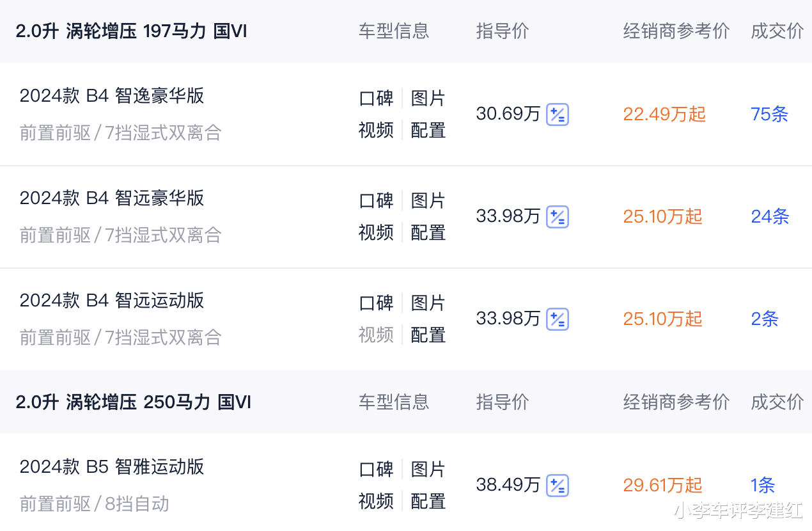Open 配置 for B4 智远豪华版
Screen dimensions: 812x531
click(x=428, y=233)
